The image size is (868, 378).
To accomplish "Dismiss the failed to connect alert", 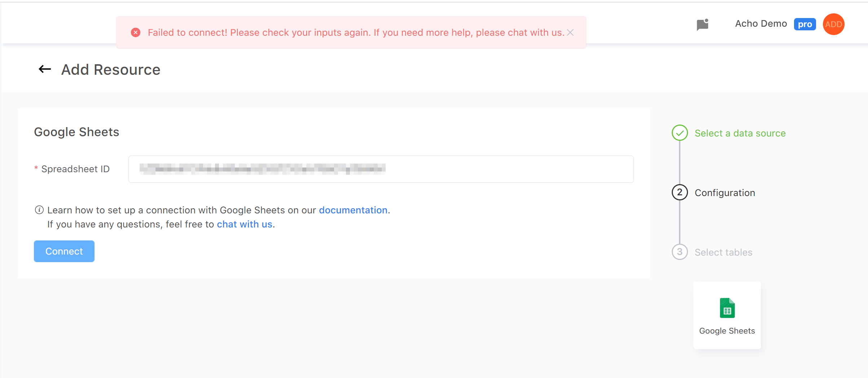I will coord(570,32).
